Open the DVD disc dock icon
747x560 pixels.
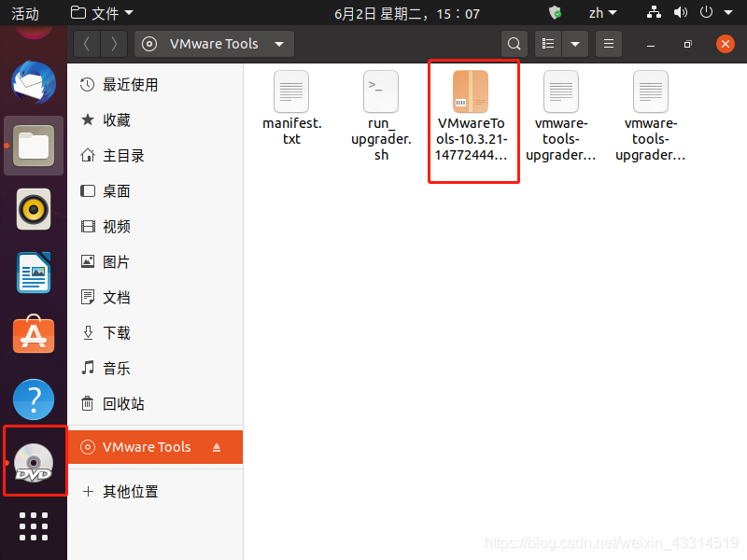click(34, 461)
